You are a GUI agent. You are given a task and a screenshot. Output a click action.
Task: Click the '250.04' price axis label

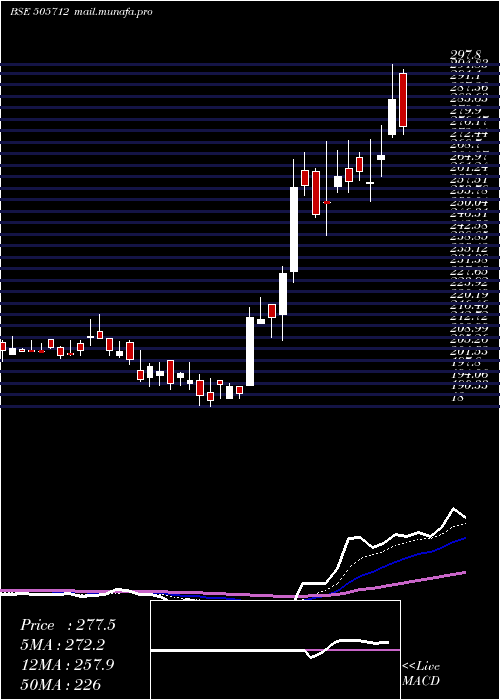[x=469, y=203]
